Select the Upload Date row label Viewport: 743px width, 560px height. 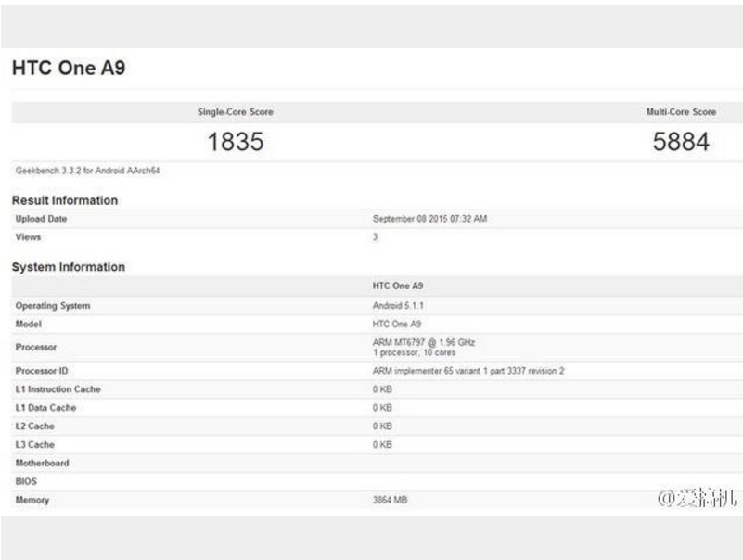coord(42,219)
